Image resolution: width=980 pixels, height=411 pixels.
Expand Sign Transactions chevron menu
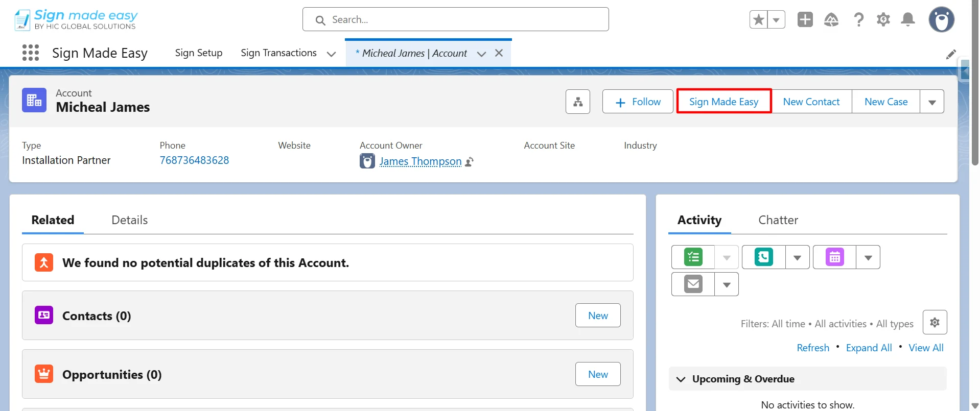[x=331, y=54]
